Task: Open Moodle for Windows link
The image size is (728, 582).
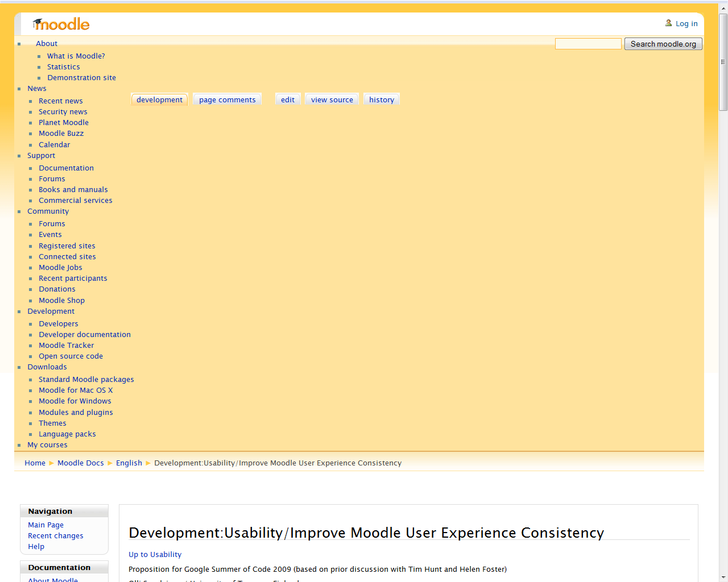Action: pos(75,401)
